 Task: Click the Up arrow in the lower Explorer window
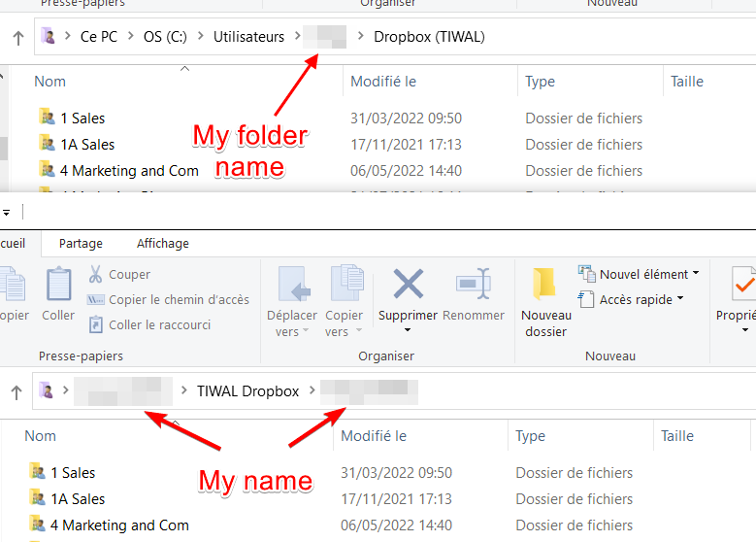pos(16,392)
